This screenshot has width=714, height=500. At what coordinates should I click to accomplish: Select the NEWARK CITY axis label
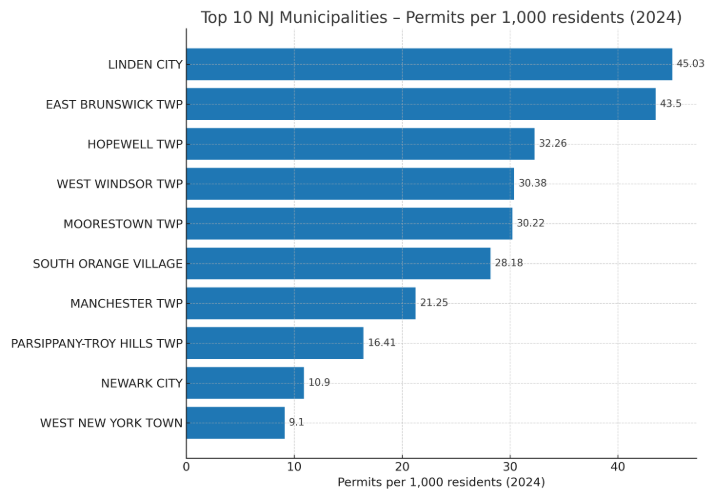click(142, 383)
